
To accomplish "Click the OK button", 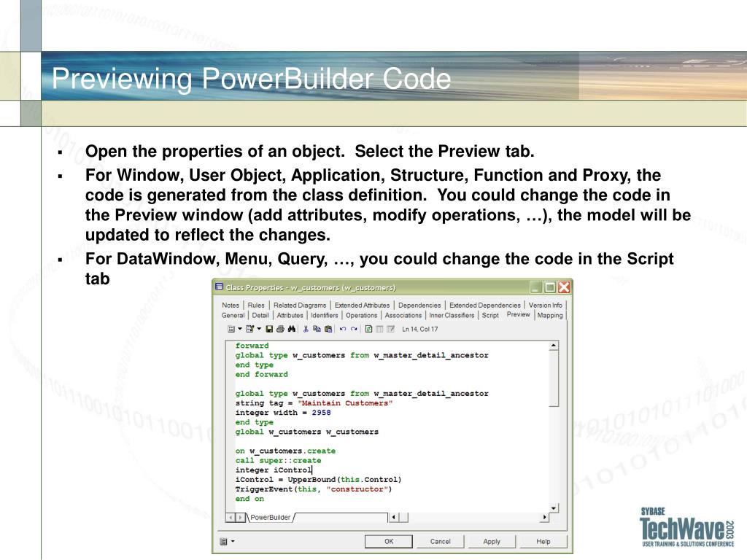I will pos(389,542).
